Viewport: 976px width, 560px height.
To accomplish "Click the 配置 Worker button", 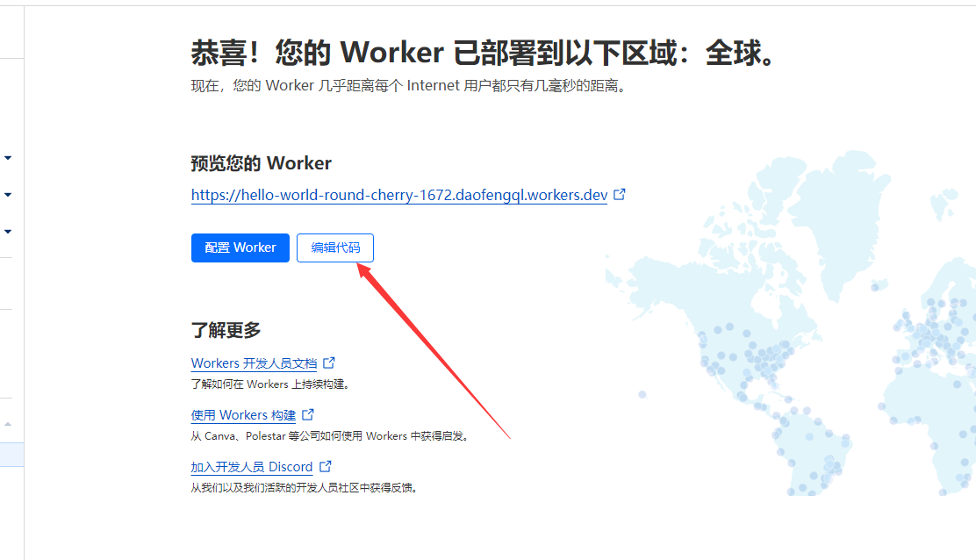I will [x=240, y=248].
